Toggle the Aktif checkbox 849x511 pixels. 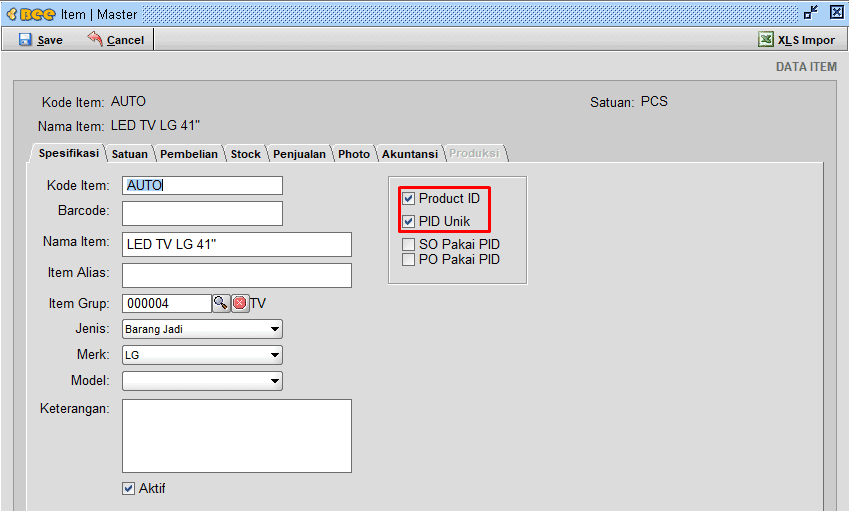coord(128,489)
